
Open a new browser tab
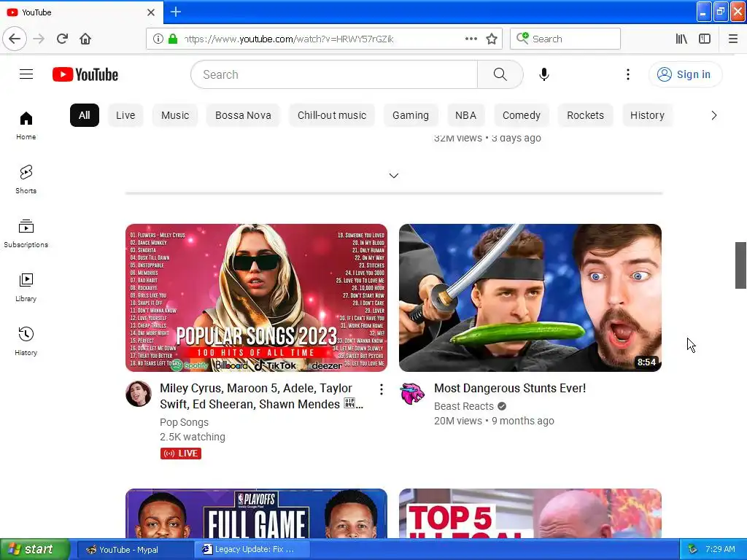[175, 12]
